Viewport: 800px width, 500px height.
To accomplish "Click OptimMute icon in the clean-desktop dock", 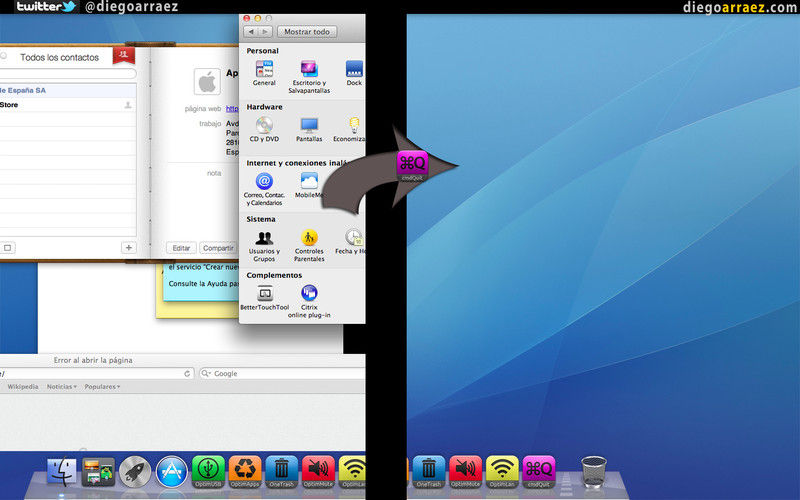I will (465, 471).
